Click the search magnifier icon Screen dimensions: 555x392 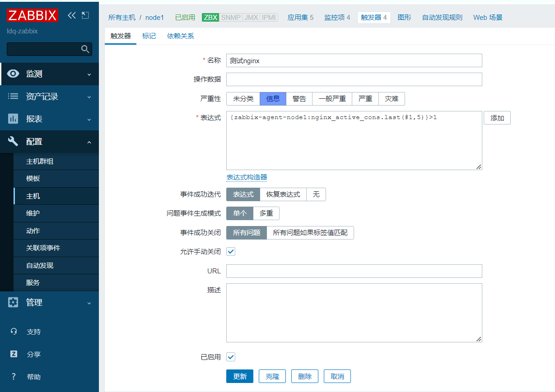click(x=85, y=49)
